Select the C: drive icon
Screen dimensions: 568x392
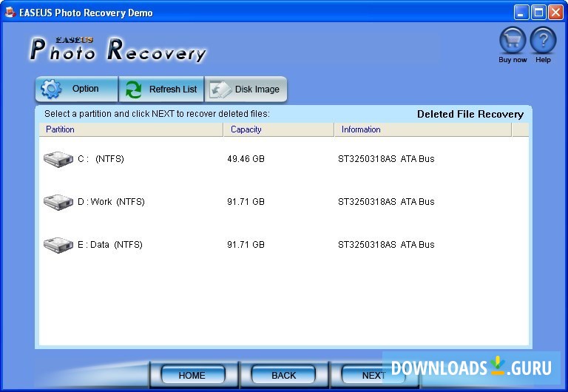pyautogui.click(x=58, y=159)
